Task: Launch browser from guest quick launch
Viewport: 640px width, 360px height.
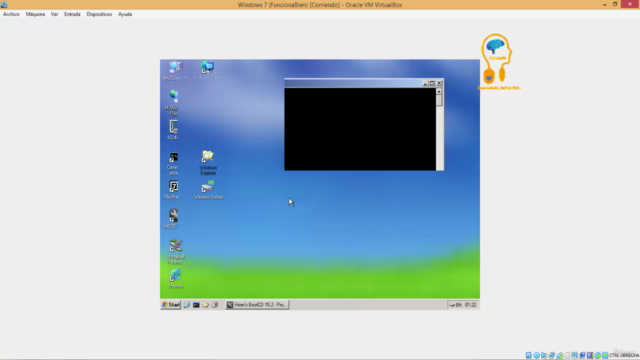Action: pos(187,305)
